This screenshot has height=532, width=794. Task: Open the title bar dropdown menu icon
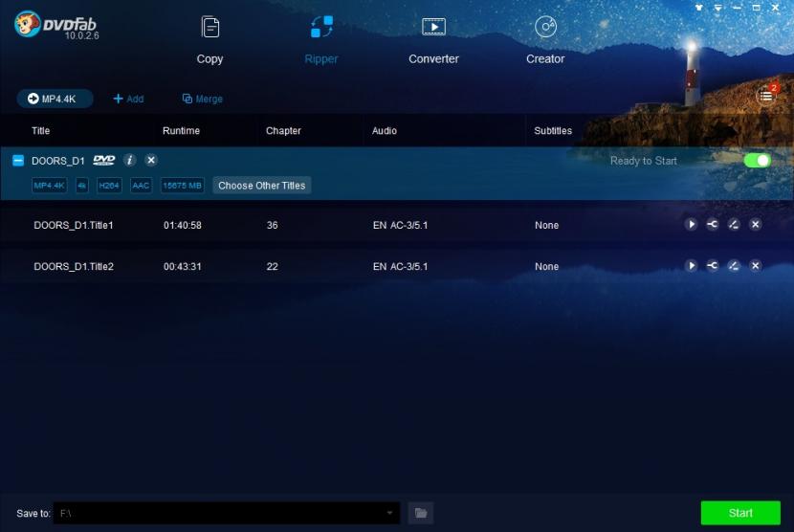716,8
